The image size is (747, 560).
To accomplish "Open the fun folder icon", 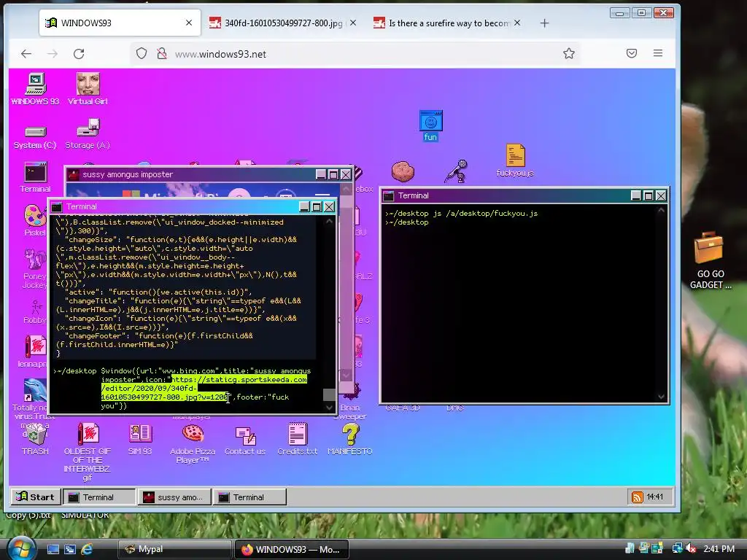I will [x=430, y=125].
